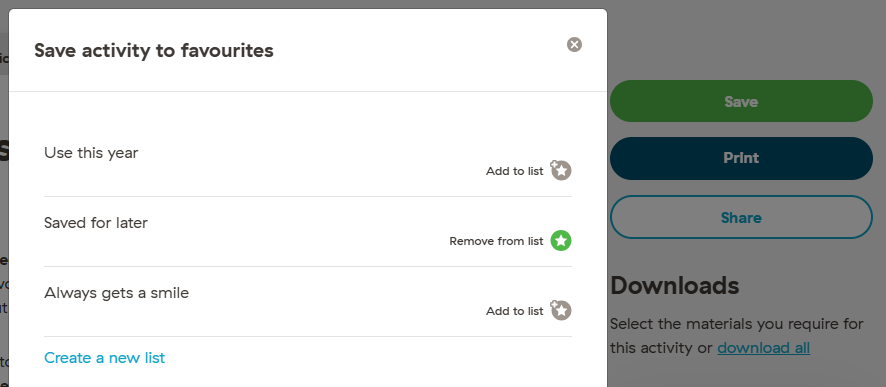Follow the download all link

pos(763,348)
